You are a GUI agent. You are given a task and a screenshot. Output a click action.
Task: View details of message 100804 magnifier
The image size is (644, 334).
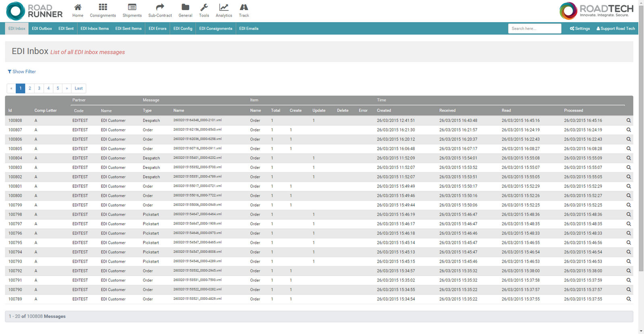(x=628, y=158)
